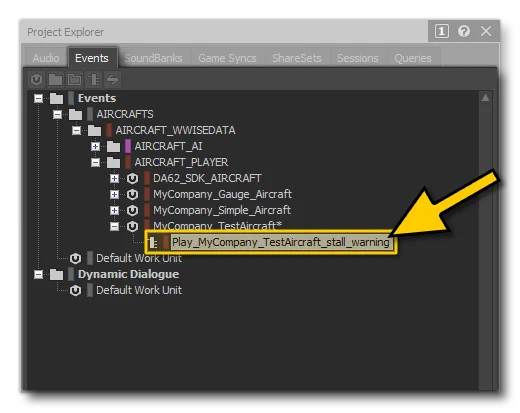Viewport: 520px width, 413px height.
Task: Click the DA62_SDK_AIRCRAFT work unit icon
Action: [132, 178]
